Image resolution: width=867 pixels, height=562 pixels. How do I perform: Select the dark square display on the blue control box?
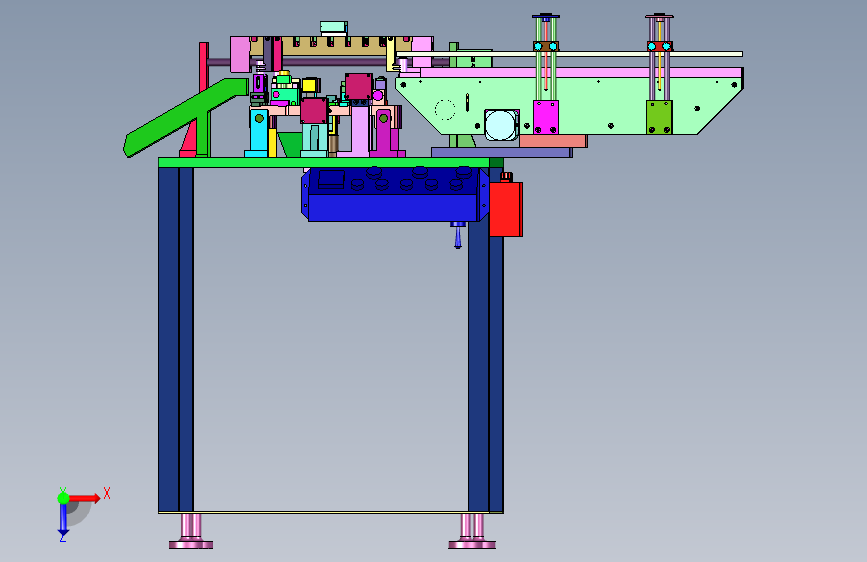331,180
